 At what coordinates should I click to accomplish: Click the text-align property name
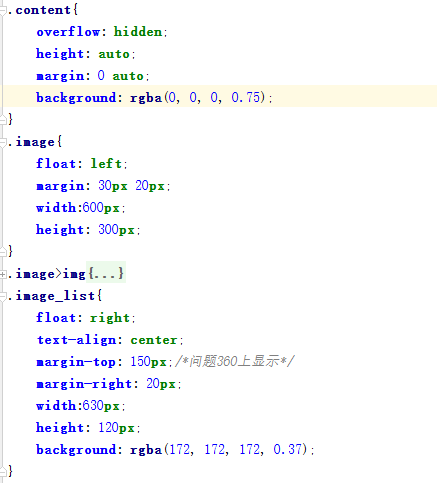[x=76, y=340]
